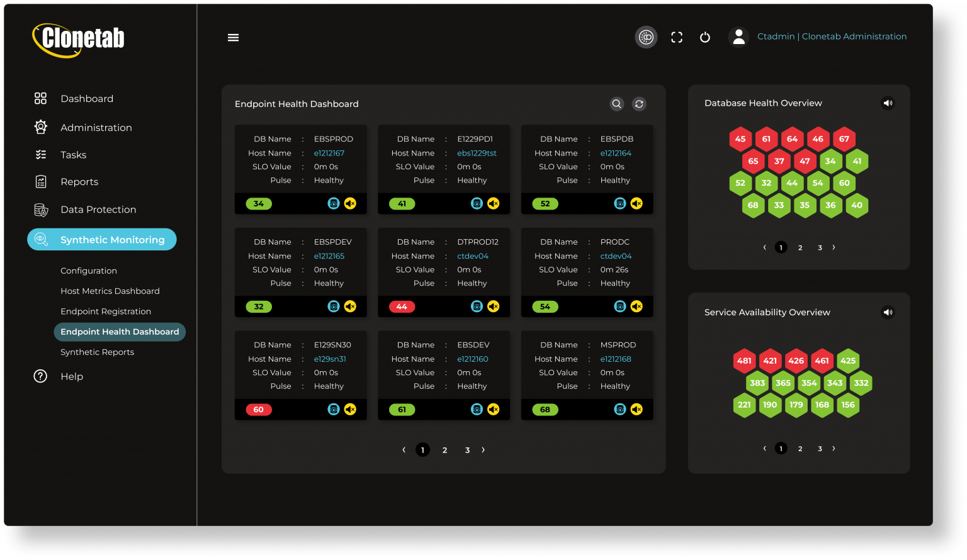Image resolution: width=967 pixels, height=560 pixels.
Task: Click the left chevron under Database Health Overview
Action: 764,247
